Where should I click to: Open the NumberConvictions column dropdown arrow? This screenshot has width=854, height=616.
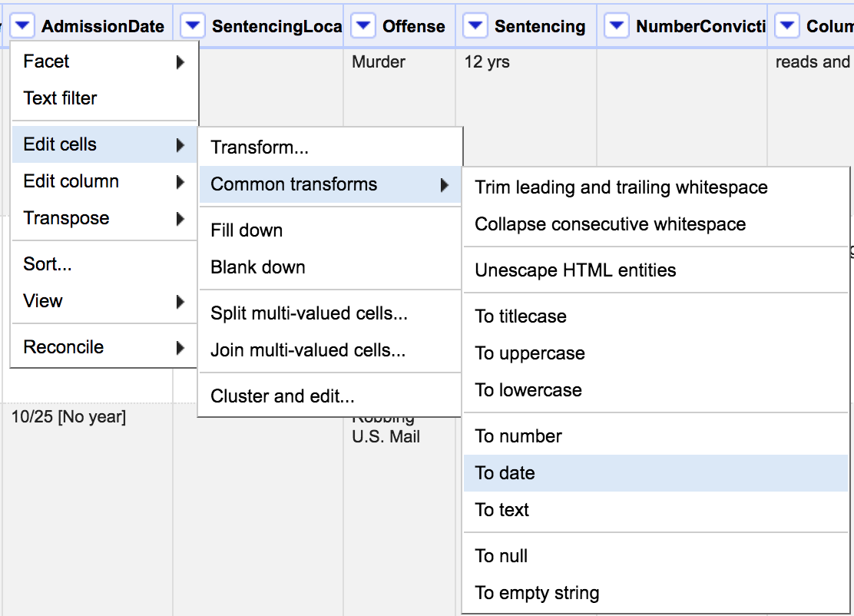[617, 27]
